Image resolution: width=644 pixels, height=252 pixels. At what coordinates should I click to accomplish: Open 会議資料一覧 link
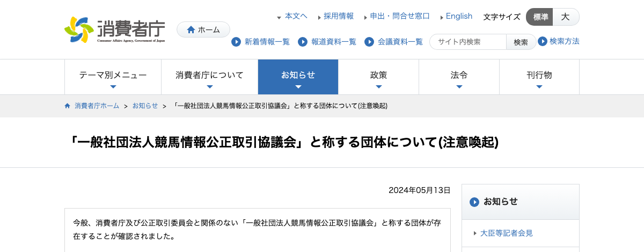click(400, 42)
